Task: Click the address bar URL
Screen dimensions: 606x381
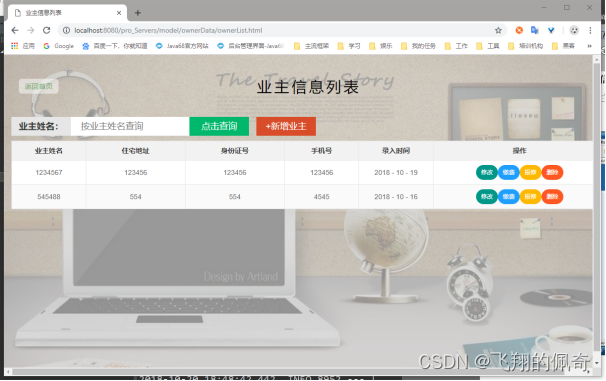Action: 168,30
